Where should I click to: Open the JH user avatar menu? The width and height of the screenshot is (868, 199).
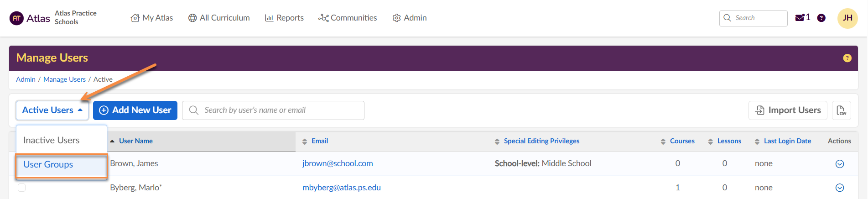coord(847,18)
